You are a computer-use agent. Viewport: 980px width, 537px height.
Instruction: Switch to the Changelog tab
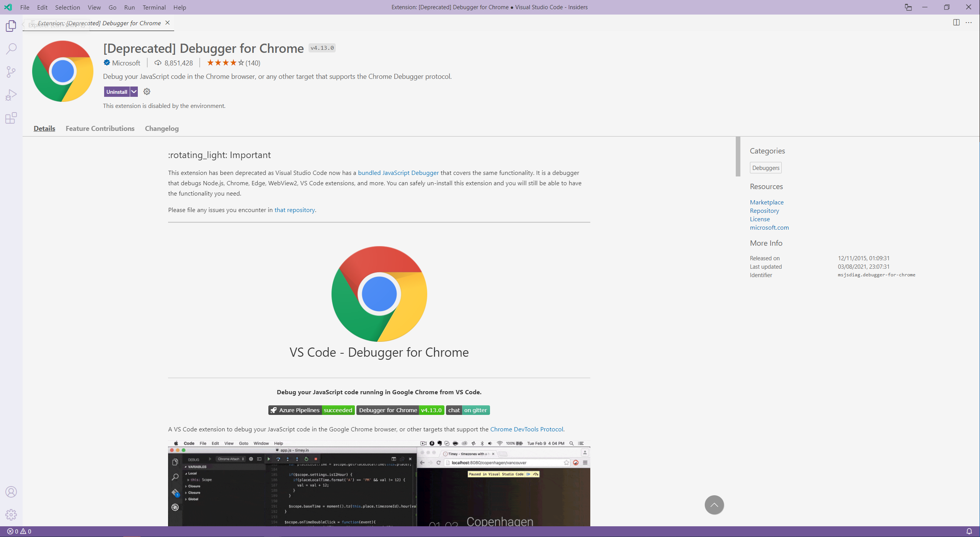161,128
